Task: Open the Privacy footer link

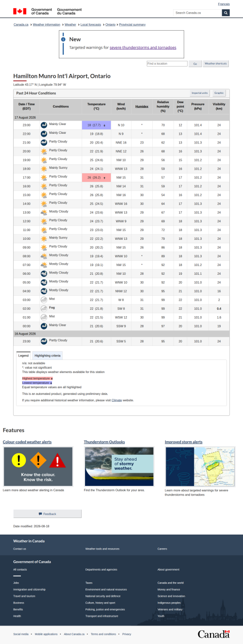Action: pos(127,634)
